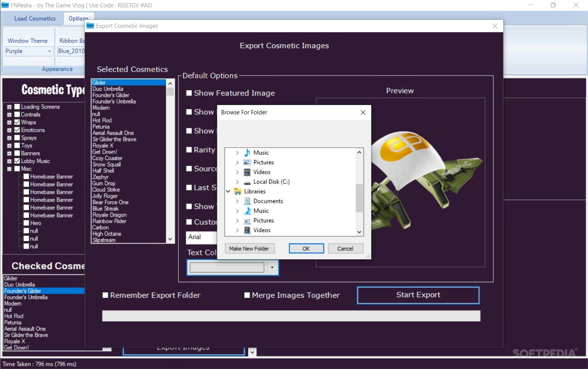This screenshot has width=588, height=369.
Task: Expand the Wraps tree node
Action: (9, 122)
